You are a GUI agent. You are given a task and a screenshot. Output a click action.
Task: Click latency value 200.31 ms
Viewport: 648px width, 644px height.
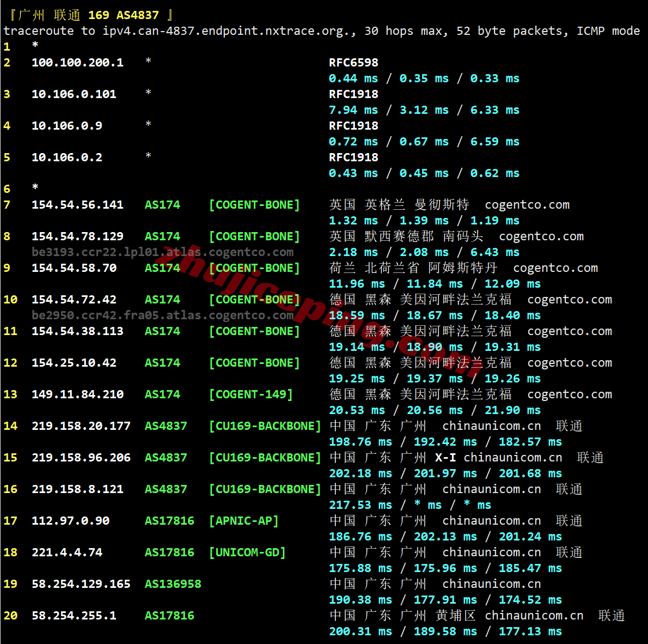coord(360,631)
